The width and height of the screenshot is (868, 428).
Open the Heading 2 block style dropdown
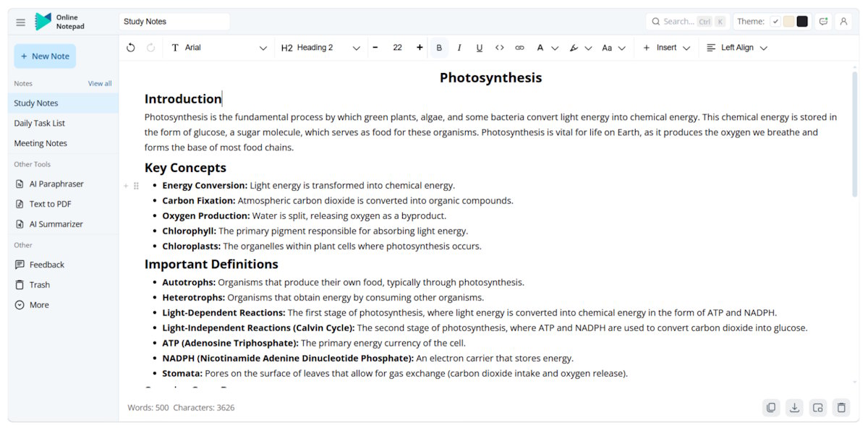coord(320,48)
